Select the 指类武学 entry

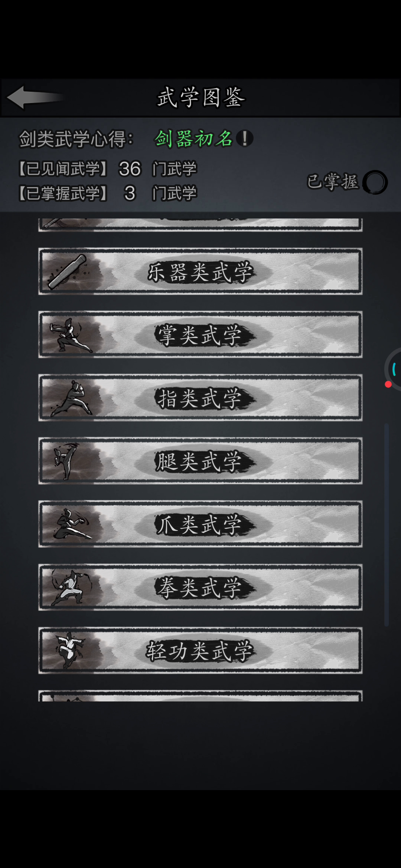tap(200, 398)
